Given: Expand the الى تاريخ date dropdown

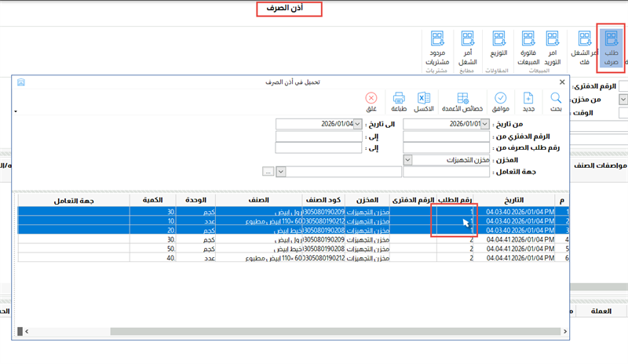Looking at the screenshot, I should 356,124.
